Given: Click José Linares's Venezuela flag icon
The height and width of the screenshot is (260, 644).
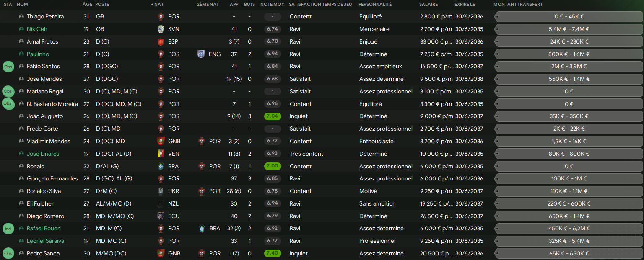Looking at the screenshot, I should (x=161, y=154).
